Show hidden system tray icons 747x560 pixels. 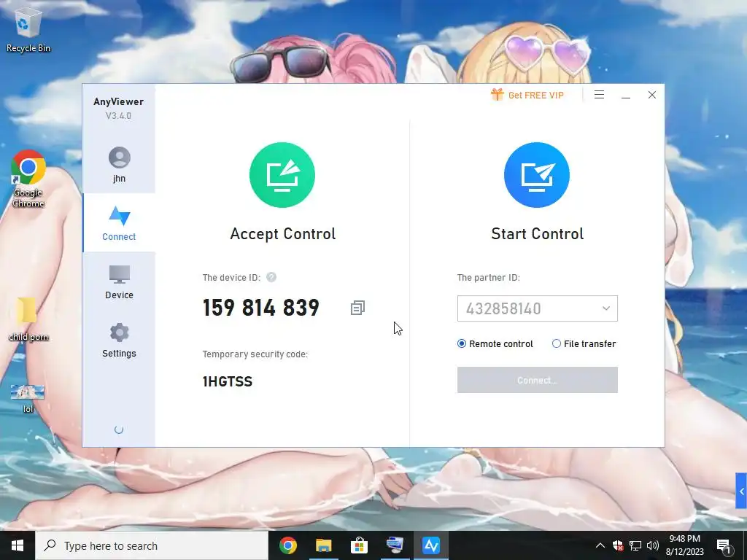[x=600, y=545]
